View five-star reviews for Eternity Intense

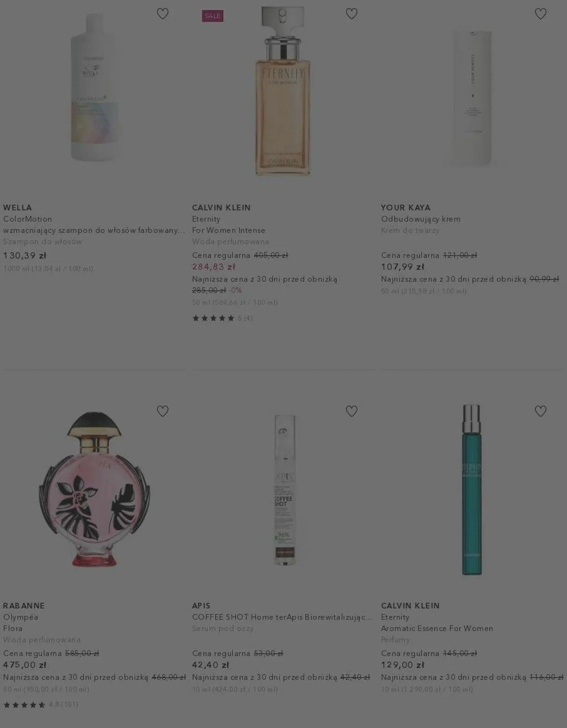[x=222, y=318]
